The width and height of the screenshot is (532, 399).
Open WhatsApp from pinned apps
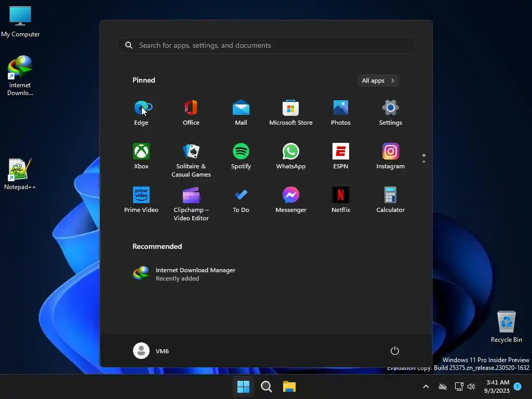coord(291,156)
